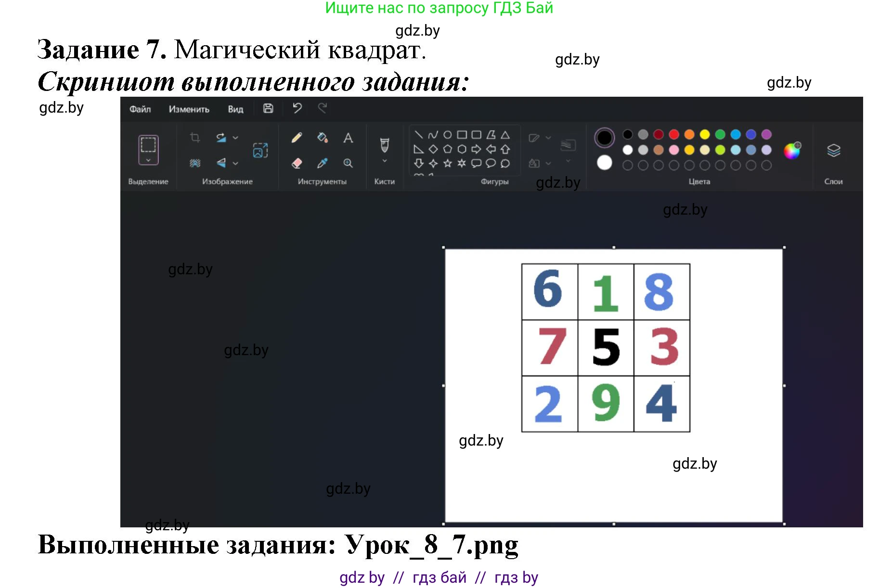Choose the rectangle shape
Image resolution: width=879 pixels, height=588 pixels.
click(462, 135)
